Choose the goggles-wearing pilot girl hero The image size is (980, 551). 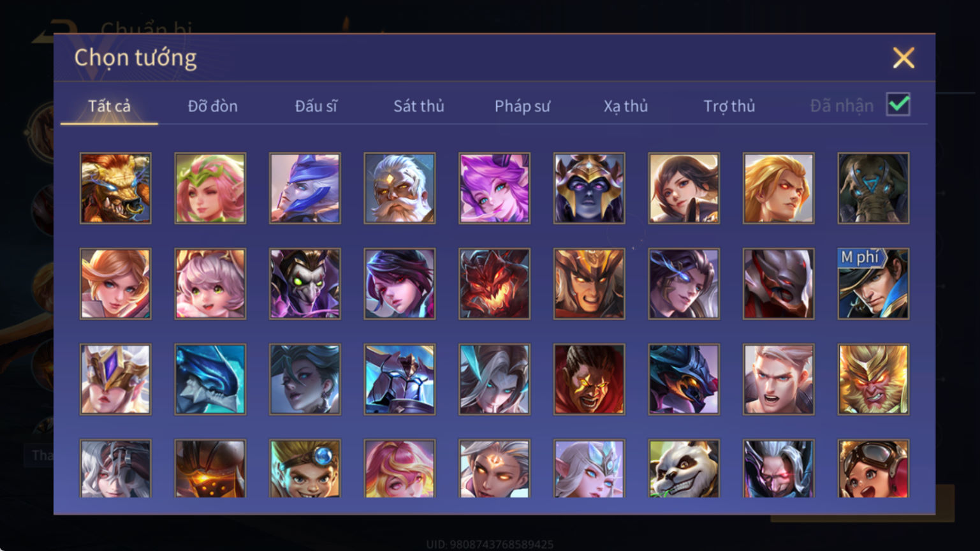(x=874, y=469)
